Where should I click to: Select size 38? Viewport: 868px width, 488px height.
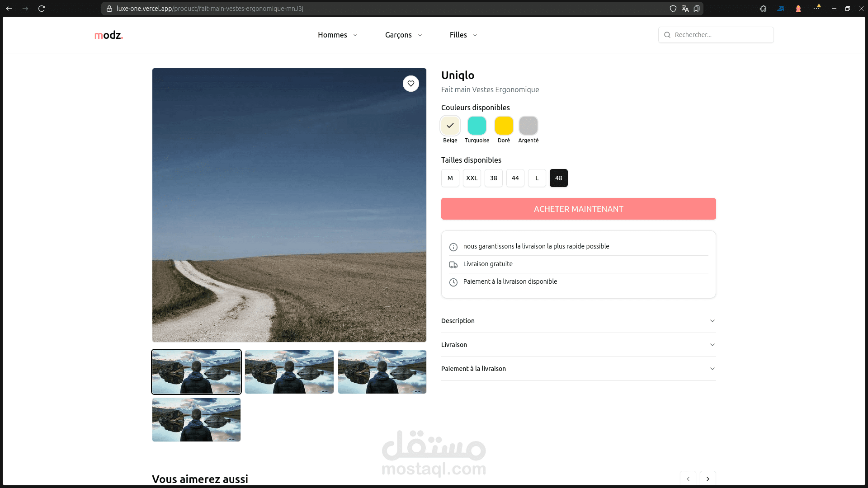tap(494, 178)
